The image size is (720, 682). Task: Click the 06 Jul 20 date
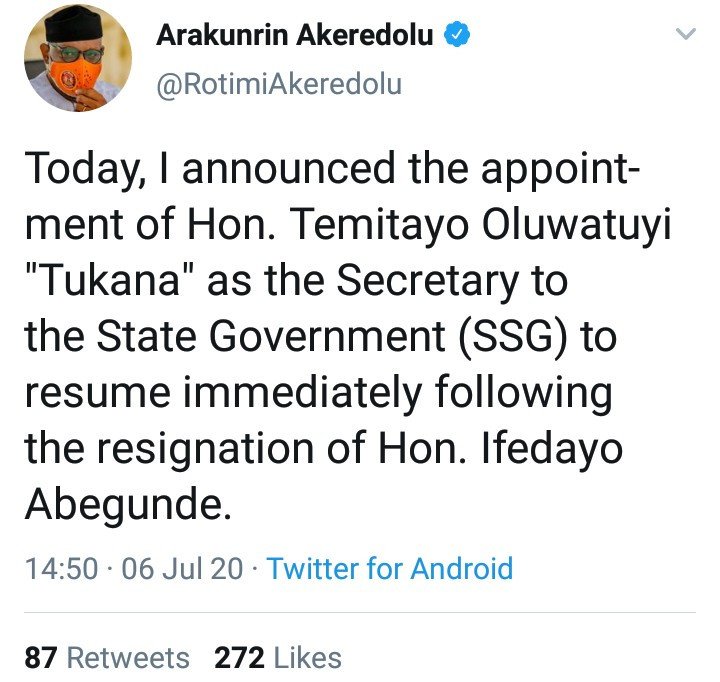(182, 569)
